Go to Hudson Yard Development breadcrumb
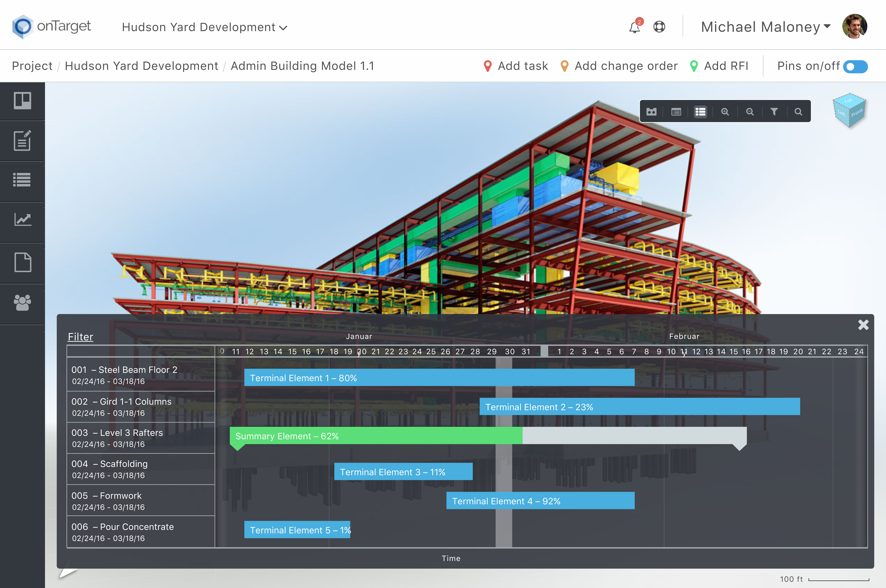Viewport: 886px width, 588px height. point(141,66)
